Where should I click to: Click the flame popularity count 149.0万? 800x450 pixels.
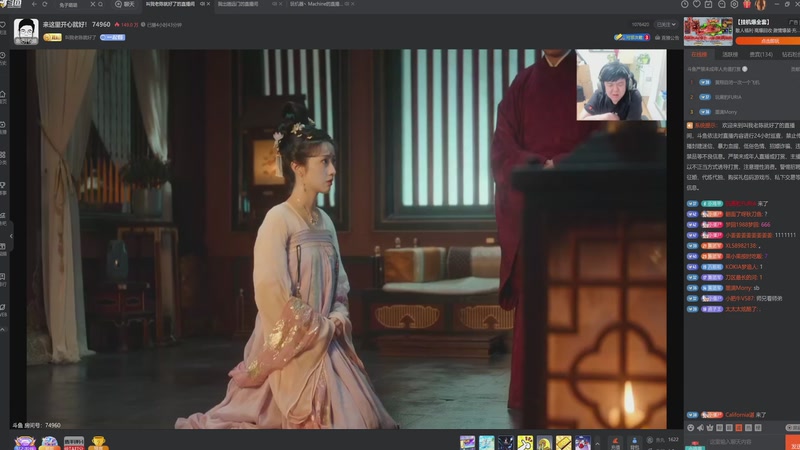click(127, 24)
